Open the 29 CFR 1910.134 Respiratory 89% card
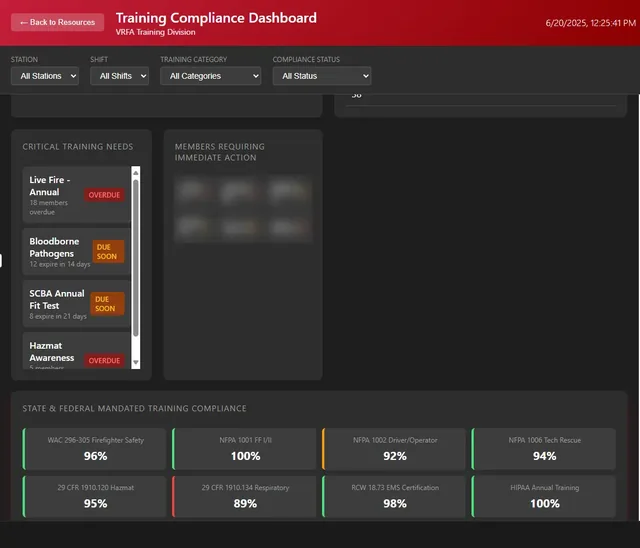This screenshot has width=640, height=548. [244, 497]
